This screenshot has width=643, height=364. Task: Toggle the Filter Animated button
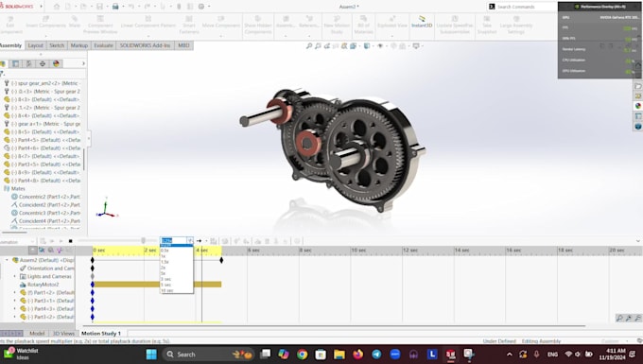click(x=42, y=250)
